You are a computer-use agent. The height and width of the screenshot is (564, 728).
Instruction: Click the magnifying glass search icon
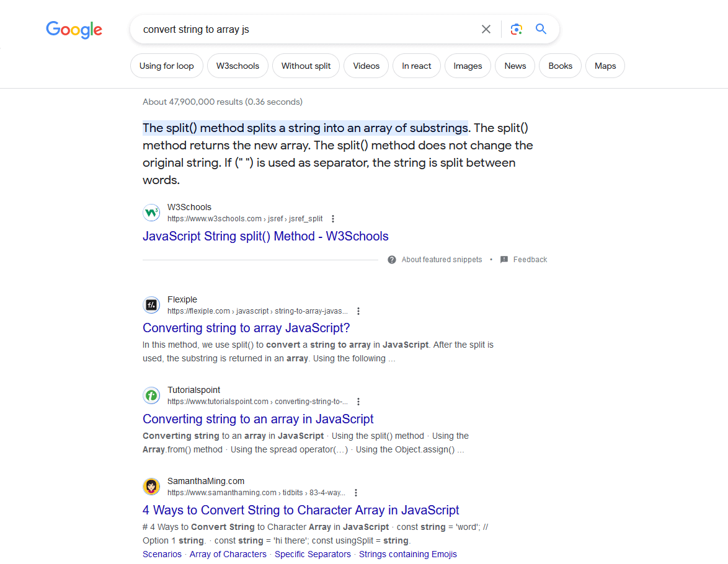[541, 29]
